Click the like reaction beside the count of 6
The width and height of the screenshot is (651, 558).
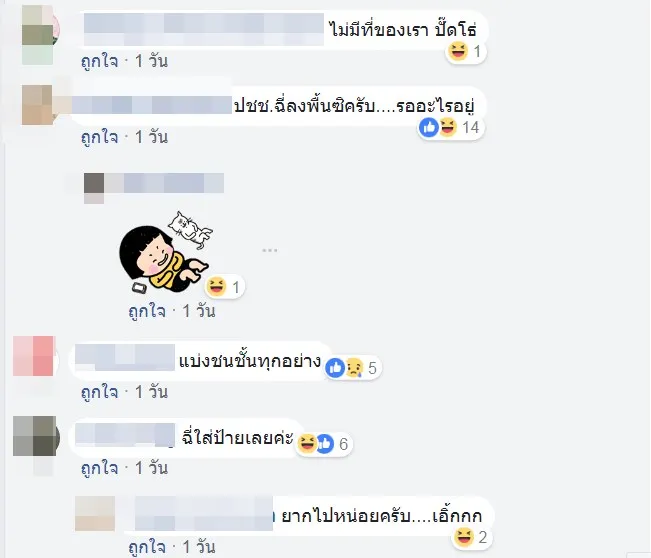coord(325,443)
